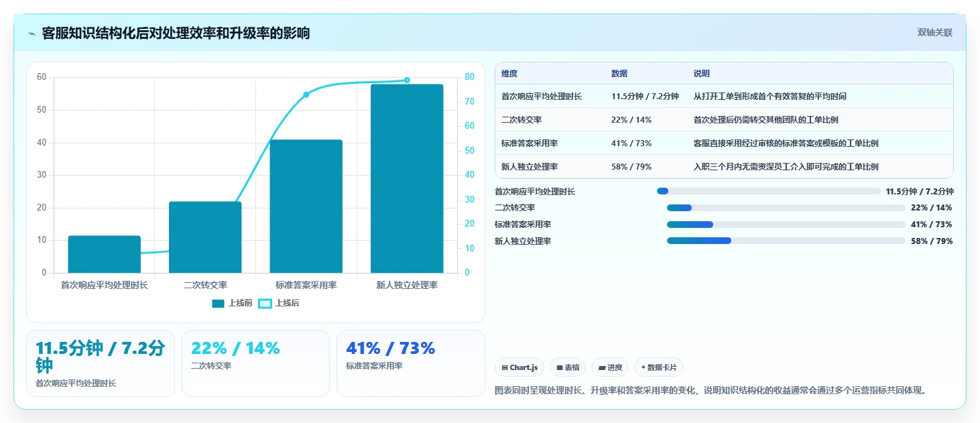This screenshot has width=980, height=423.
Task: Click the 首次响应平均处理时长 bar in chart
Action: [105, 254]
